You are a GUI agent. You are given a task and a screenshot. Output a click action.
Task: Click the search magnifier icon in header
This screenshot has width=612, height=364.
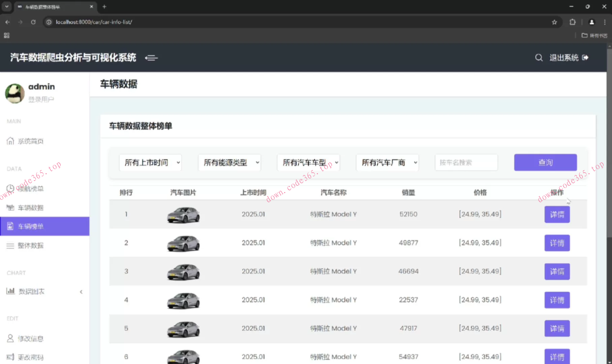point(539,58)
